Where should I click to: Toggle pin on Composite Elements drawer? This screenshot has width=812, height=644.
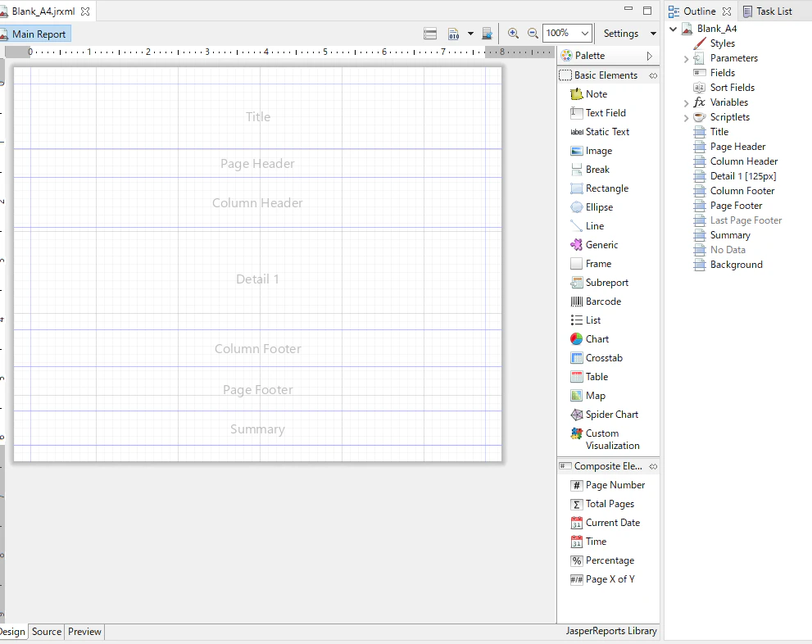654,466
